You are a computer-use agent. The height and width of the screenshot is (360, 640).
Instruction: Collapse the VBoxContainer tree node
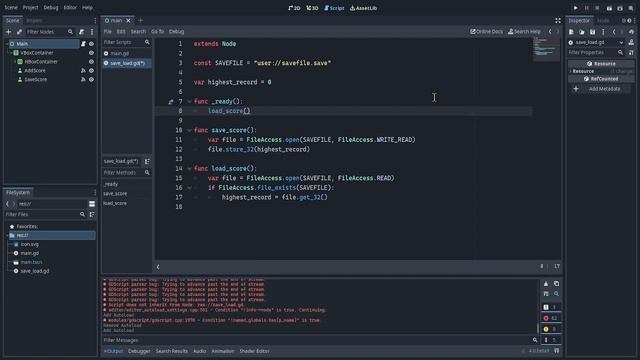[10, 53]
